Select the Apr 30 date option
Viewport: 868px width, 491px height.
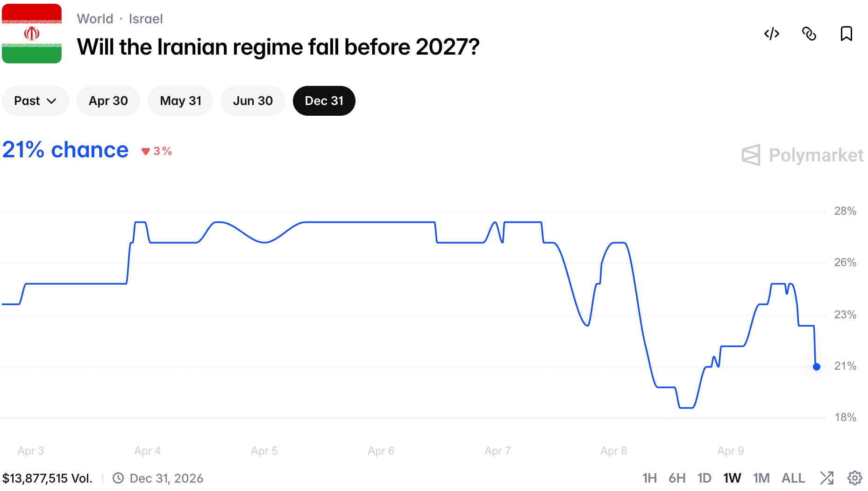point(108,101)
